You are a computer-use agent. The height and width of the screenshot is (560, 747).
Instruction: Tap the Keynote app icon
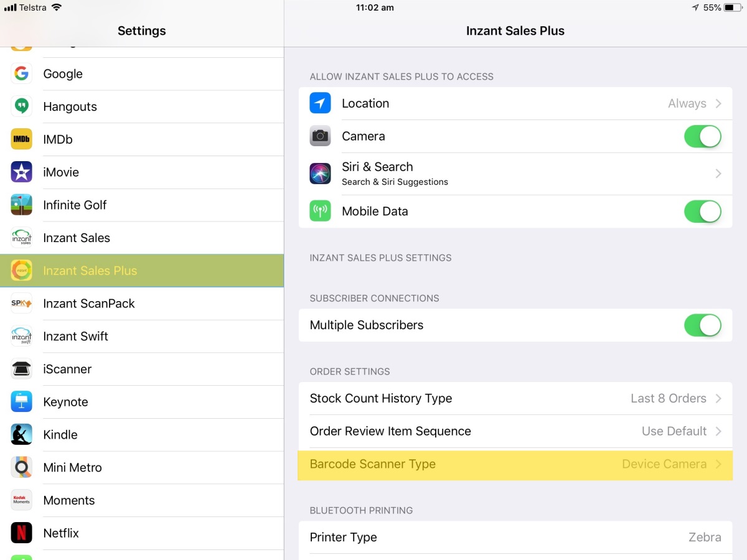[x=22, y=402]
